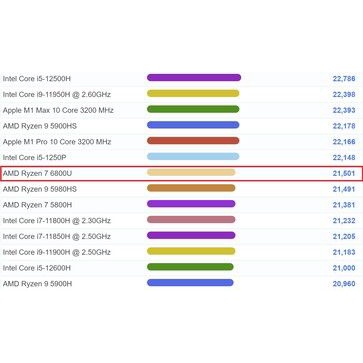The width and height of the screenshot is (363, 363).
Task: Click the beige bar for Ryzen 7 6800U
Action: click(x=191, y=172)
